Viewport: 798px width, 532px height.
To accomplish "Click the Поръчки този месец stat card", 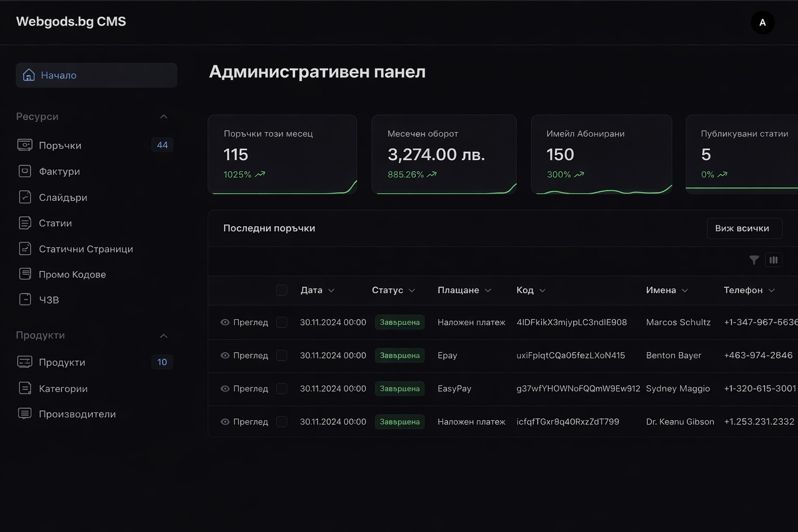I will pos(283,154).
